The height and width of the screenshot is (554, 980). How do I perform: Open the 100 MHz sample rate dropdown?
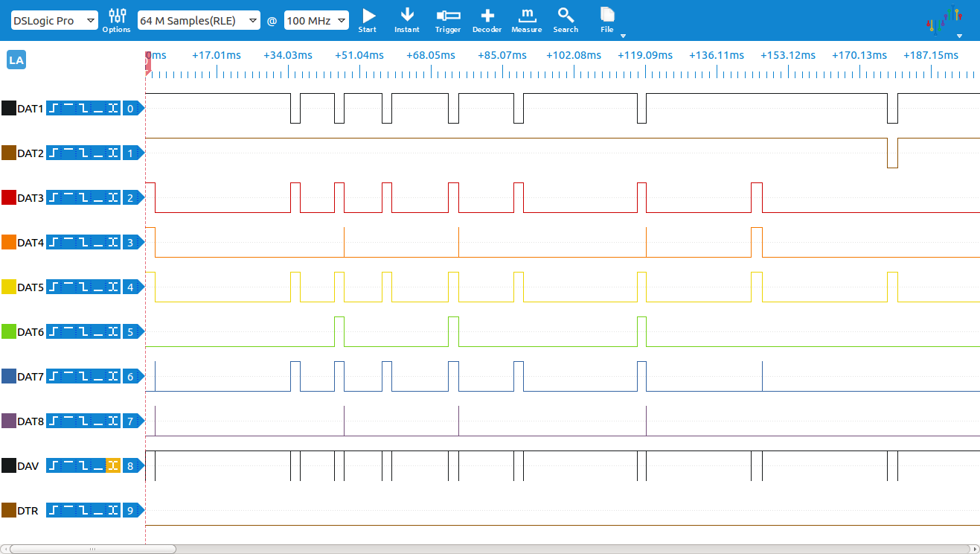pyautogui.click(x=316, y=21)
